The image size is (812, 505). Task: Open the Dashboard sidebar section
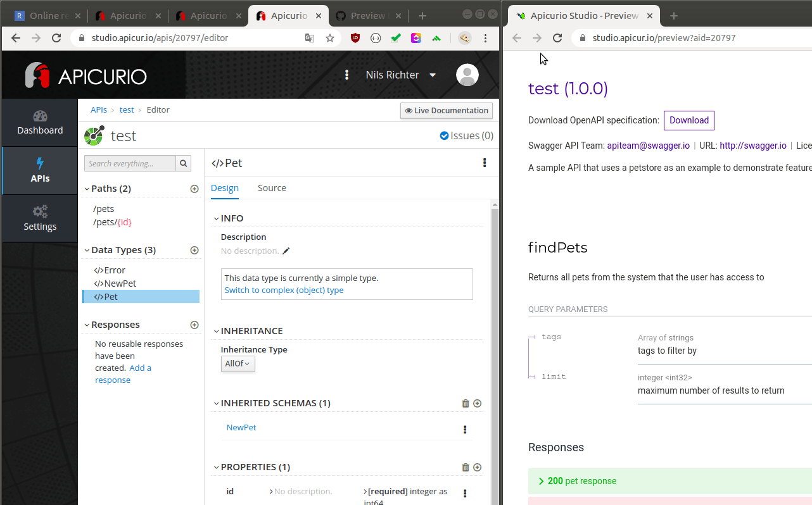(x=40, y=123)
